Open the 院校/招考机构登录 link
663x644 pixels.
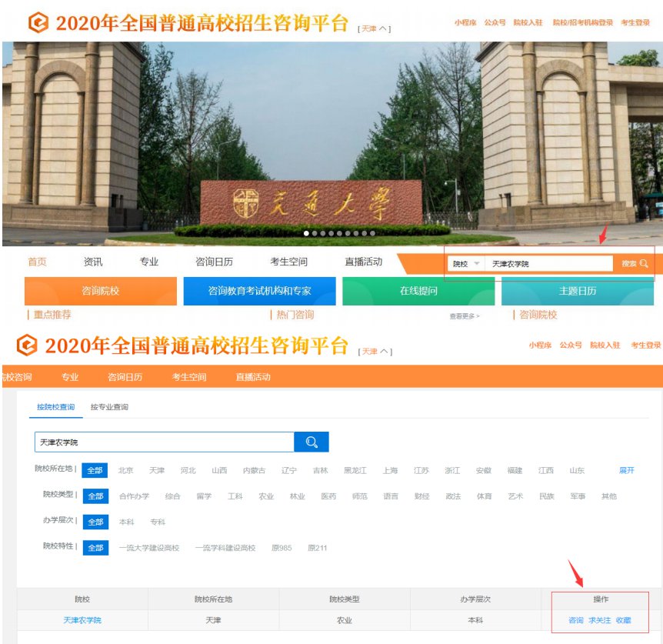pyautogui.click(x=583, y=22)
